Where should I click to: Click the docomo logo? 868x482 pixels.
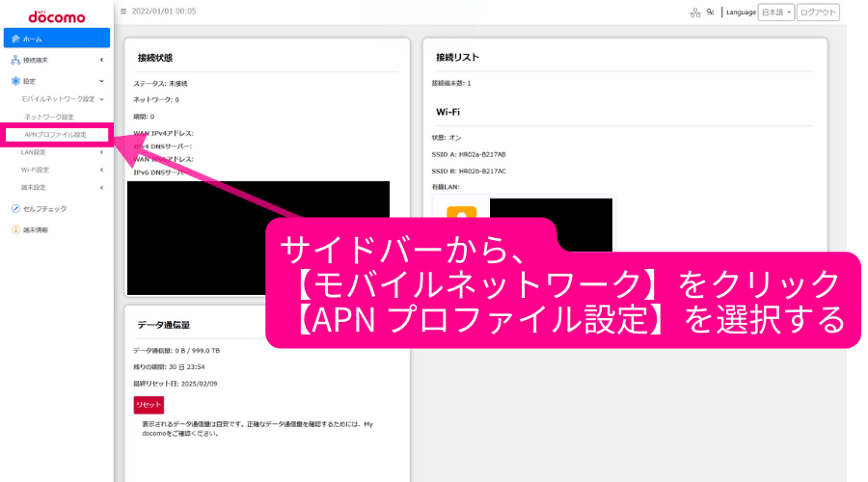[x=57, y=16]
